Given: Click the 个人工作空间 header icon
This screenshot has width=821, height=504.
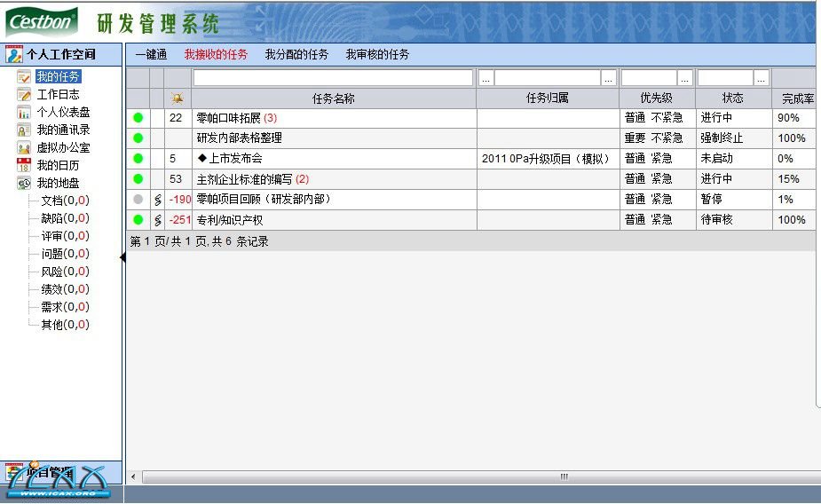Looking at the screenshot, I should 14,54.
